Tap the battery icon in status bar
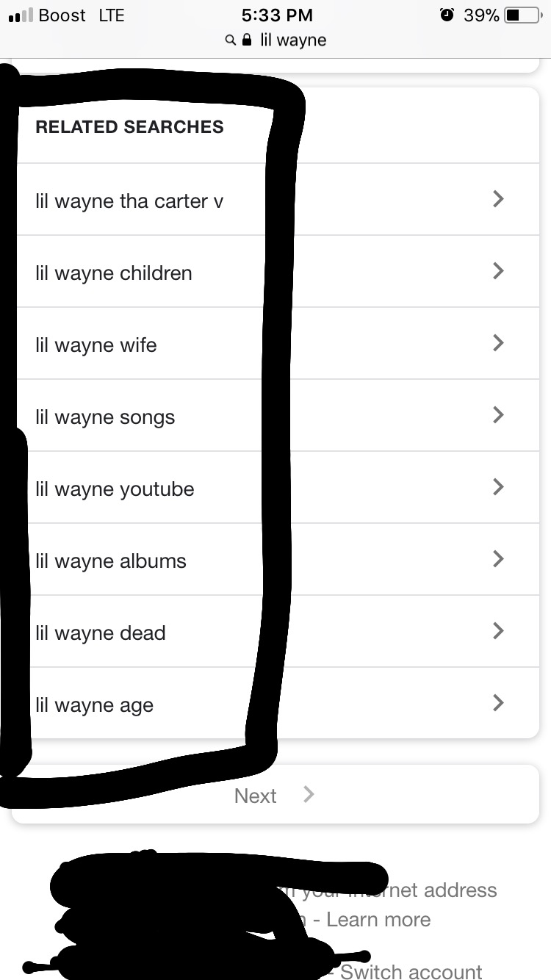This screenshot has height=980, width=551. click(x=522, y=15)
